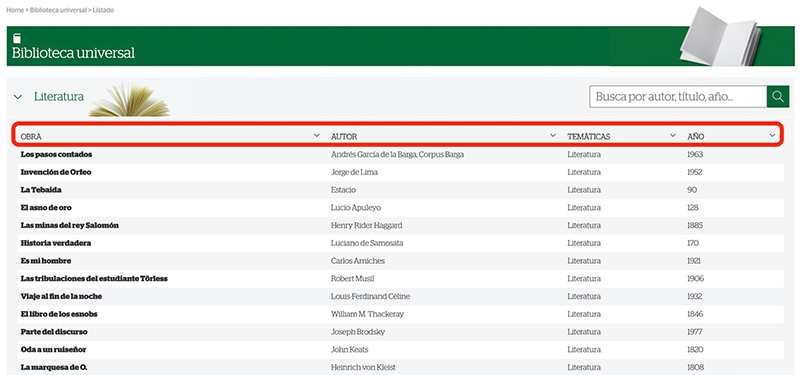The width and height of the screenshot is (800, 375).
Task: Click the book icon above Biblioteca universal
Action: click(x=17, y=39)
